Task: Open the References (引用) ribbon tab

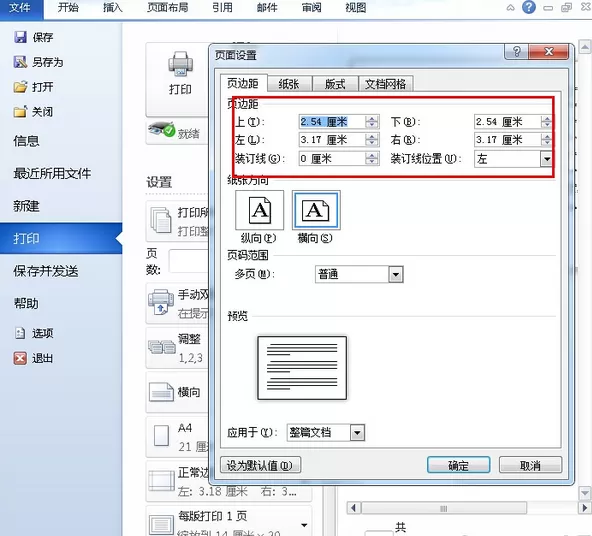Action: point(222,8)
